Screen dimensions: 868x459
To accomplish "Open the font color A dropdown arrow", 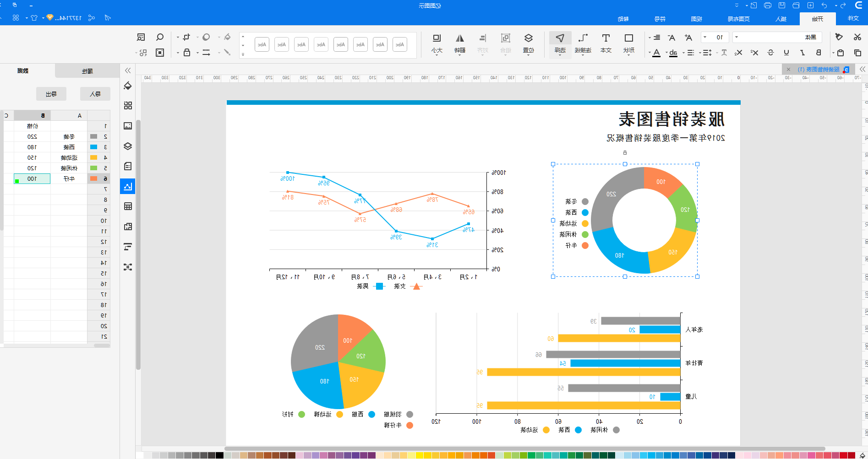I will coord(650,53).
